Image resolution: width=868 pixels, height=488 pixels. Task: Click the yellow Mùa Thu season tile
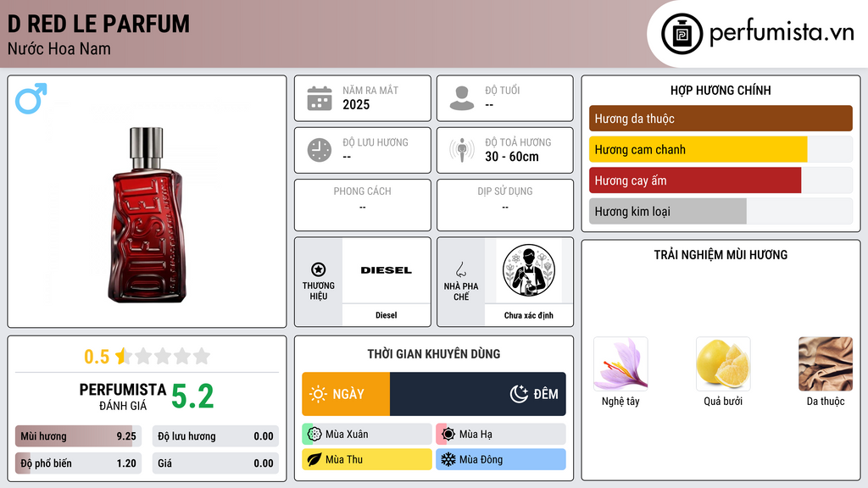click(x=367, y=459)
